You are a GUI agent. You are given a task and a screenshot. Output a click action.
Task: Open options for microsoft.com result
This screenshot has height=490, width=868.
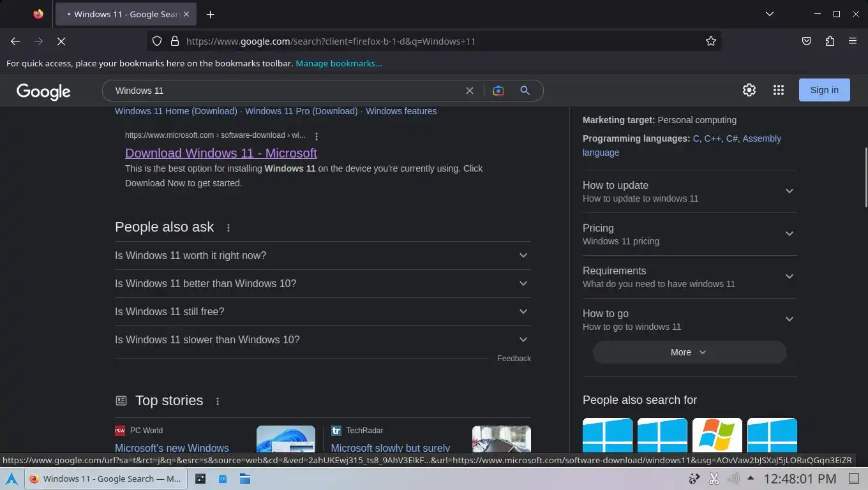317,136
